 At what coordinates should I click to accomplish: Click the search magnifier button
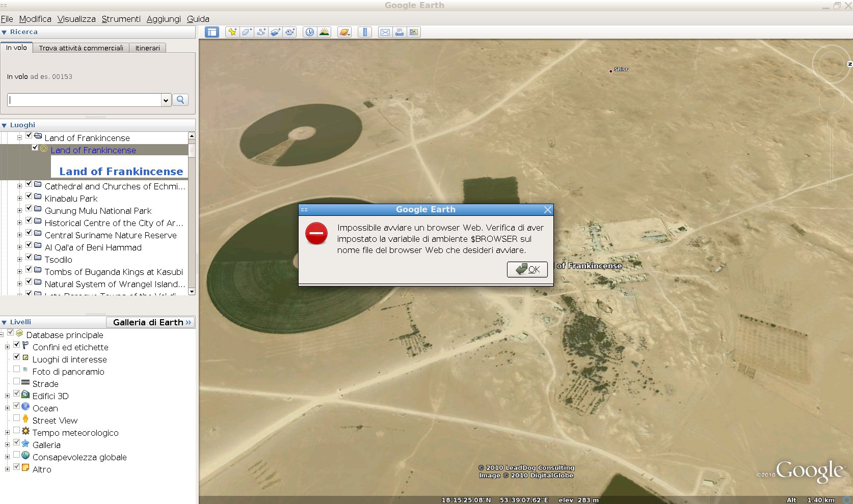pyautogui.click(x=180, y=100)
